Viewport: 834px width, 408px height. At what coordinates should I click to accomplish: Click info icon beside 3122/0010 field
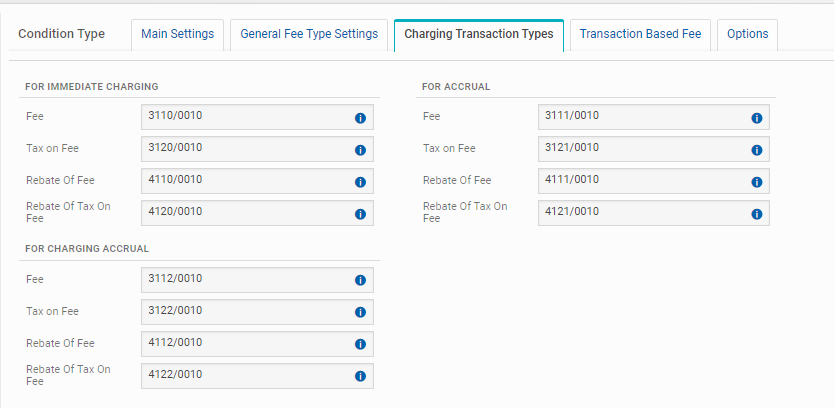point(360,312)
